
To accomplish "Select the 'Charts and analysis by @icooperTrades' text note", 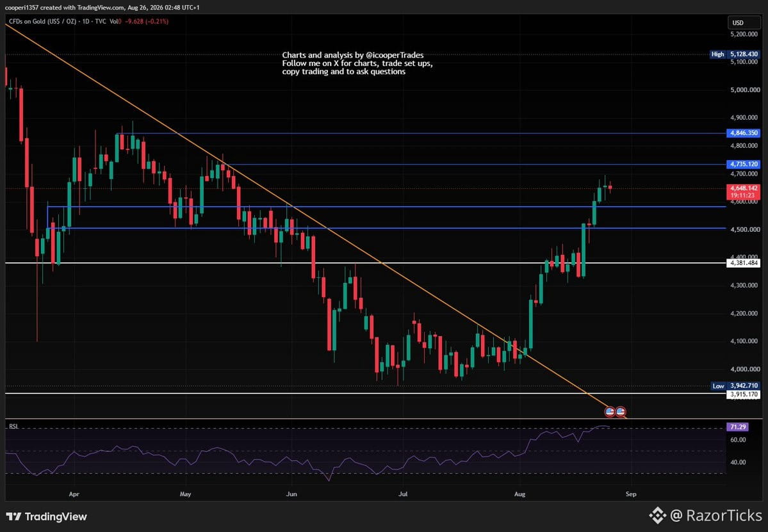I will point(353,55).
